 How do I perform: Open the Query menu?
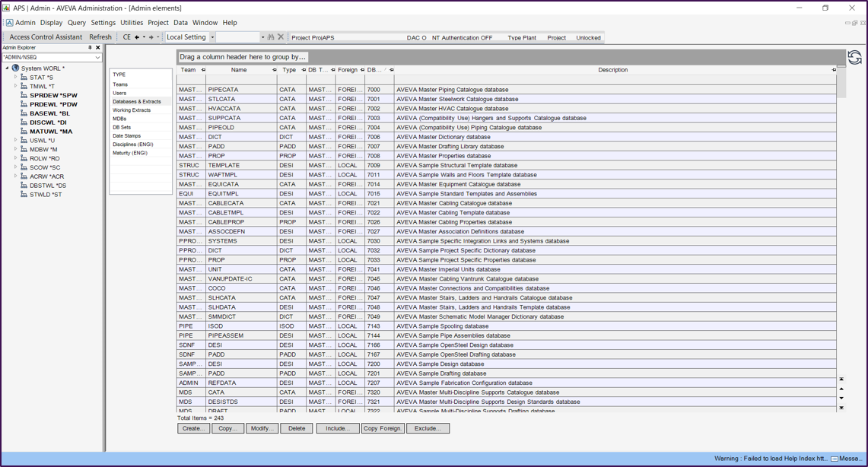click(x=77, y=23)
